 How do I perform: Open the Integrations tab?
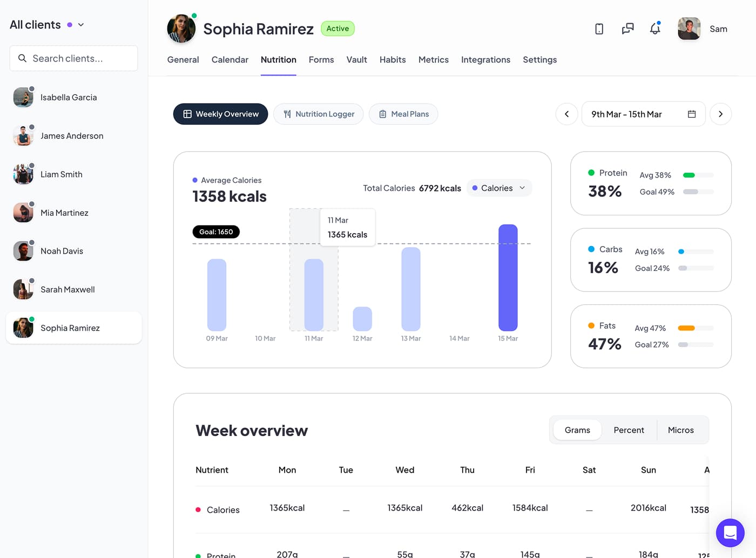click(485, 60)
